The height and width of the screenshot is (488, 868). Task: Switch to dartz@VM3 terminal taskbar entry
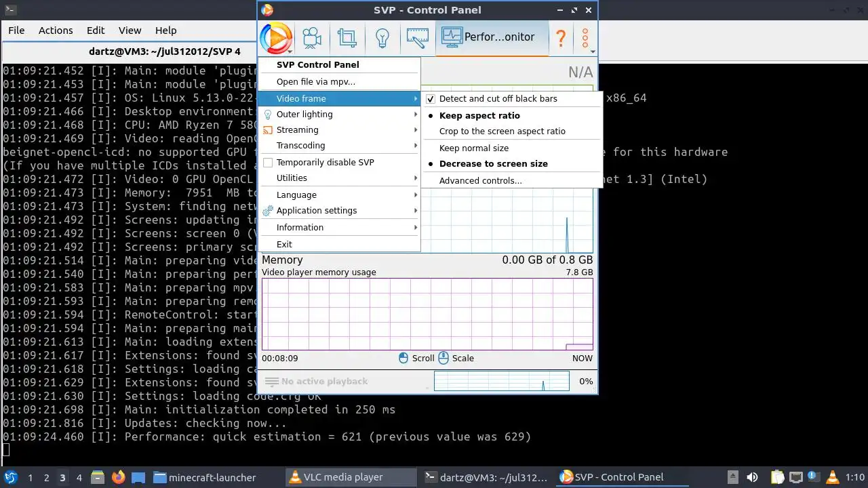[486, 477]
